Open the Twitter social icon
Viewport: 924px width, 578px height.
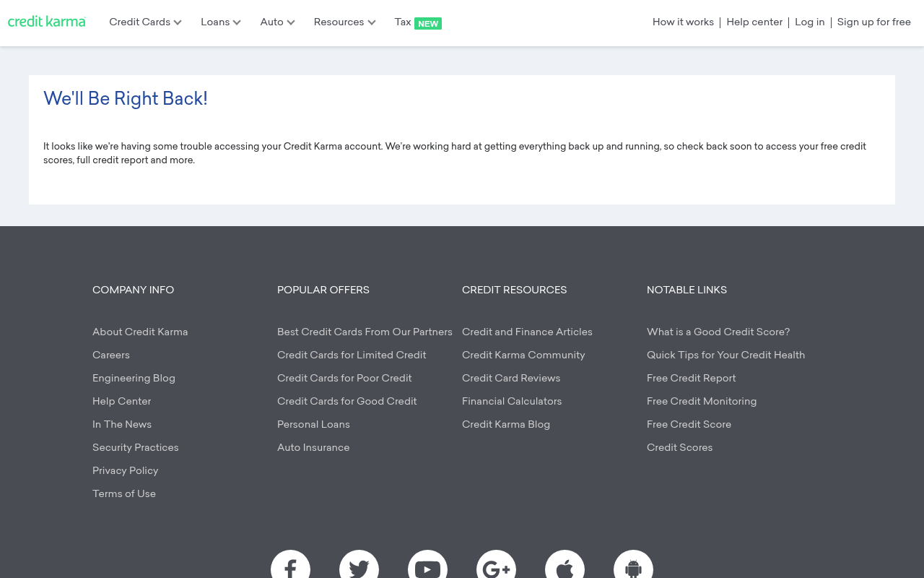pos(359,564)
